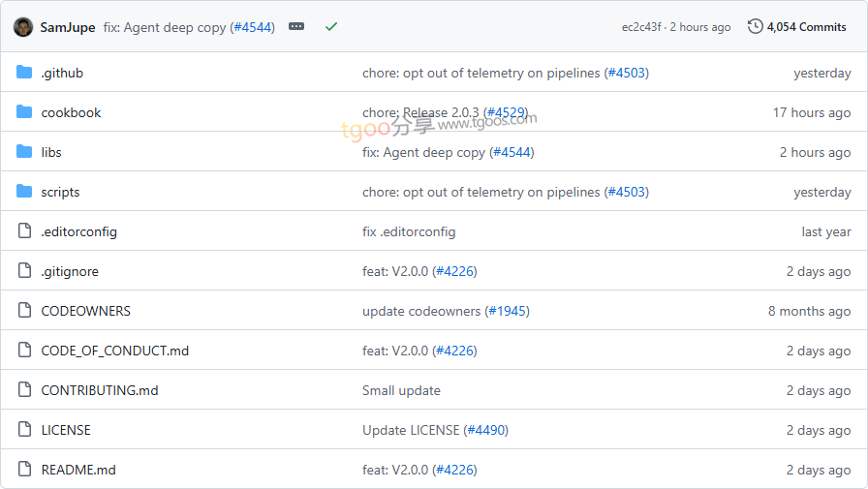
Task: Click the scripts folder icon
Action: coord(24,192)
